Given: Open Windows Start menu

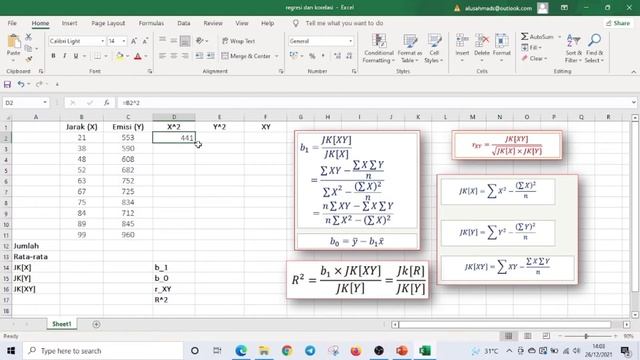Looking at the screenshot, I should coord(11,351).
